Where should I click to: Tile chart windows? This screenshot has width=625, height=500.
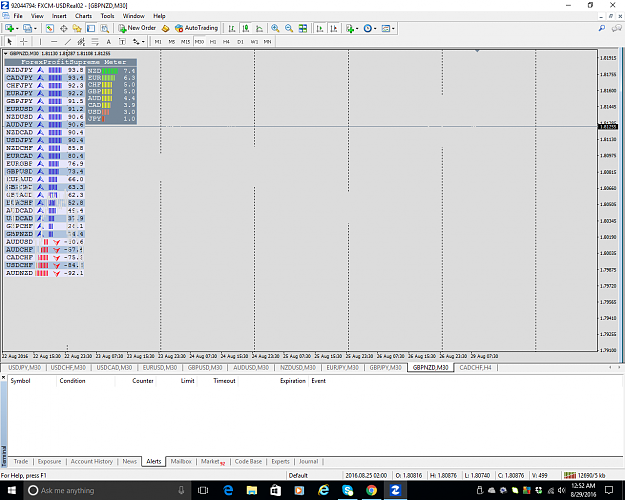[x=303, y=28]
